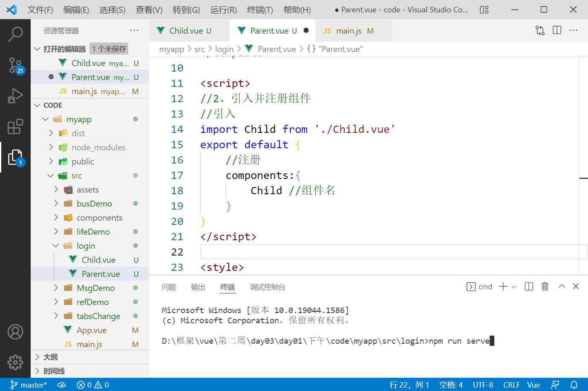Open main.js under the src folder

[90, 344]
